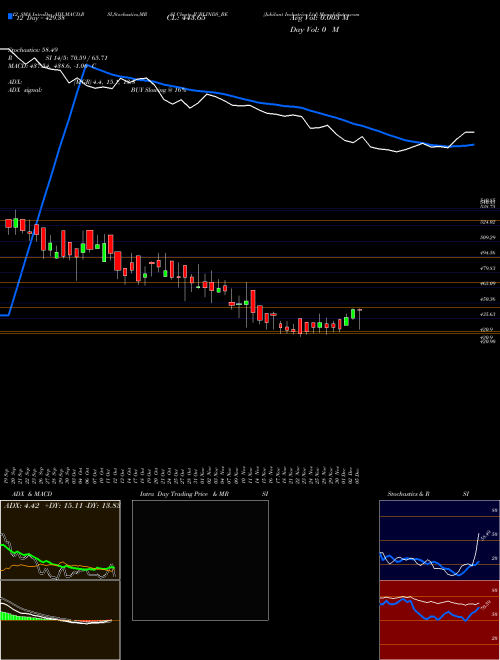Screen dimensions: 500x660
Task: Click the first red candlestick at chart start
Action: [x=8, y=224]
